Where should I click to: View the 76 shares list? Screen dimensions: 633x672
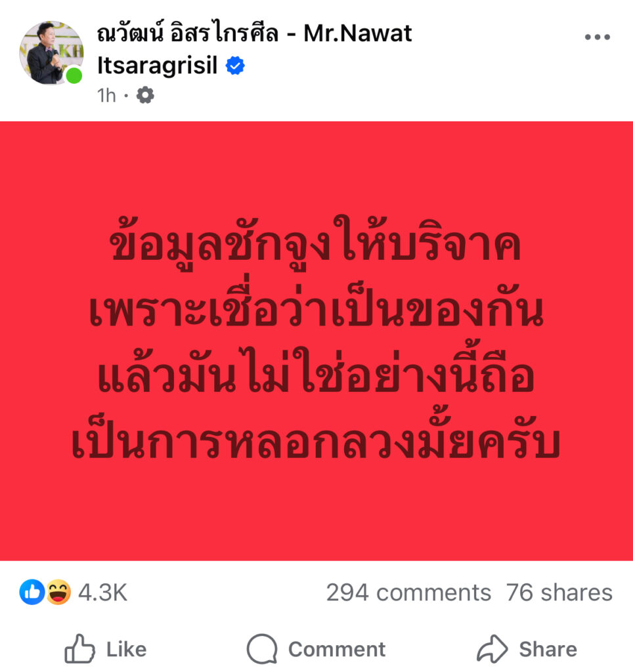pyautogui.click(x=559, y=593)
